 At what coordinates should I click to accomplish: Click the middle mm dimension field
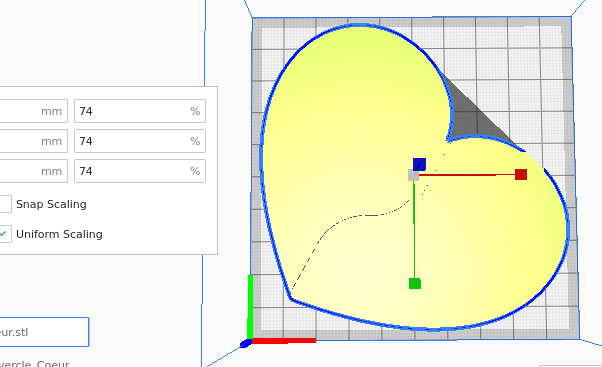[x=34, y=141]
